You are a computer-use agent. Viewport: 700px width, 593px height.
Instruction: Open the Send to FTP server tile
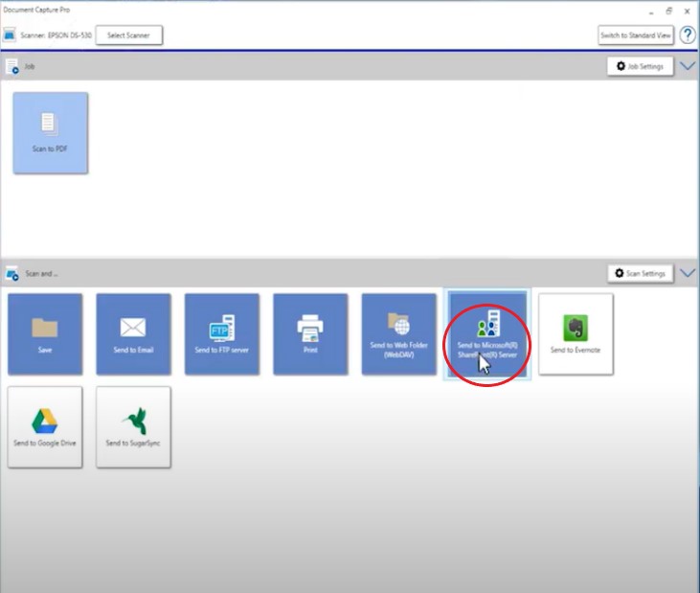[x=221, y=333]
